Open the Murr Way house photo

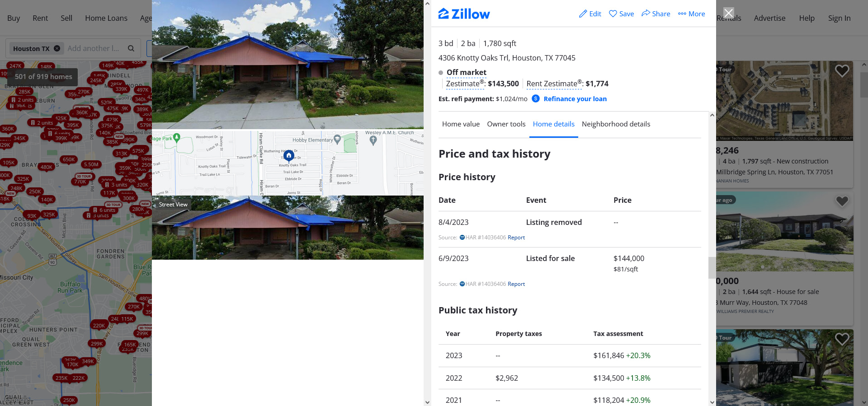coord(784,232)
